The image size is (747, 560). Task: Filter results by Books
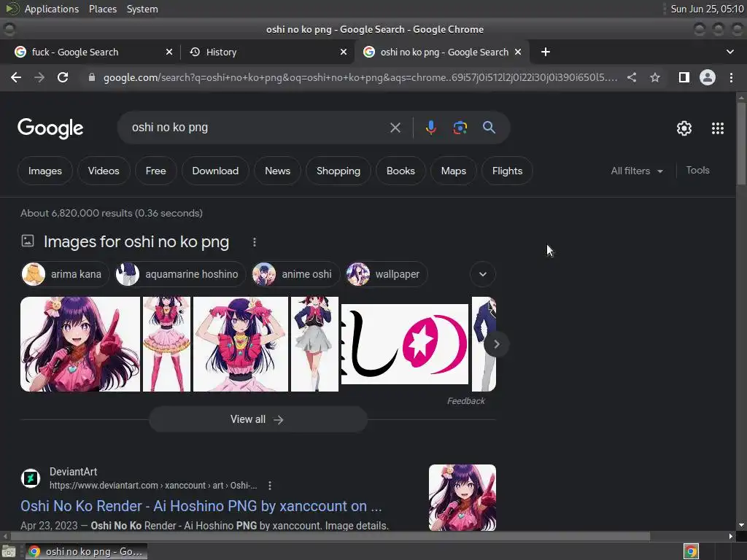(400, 171)
